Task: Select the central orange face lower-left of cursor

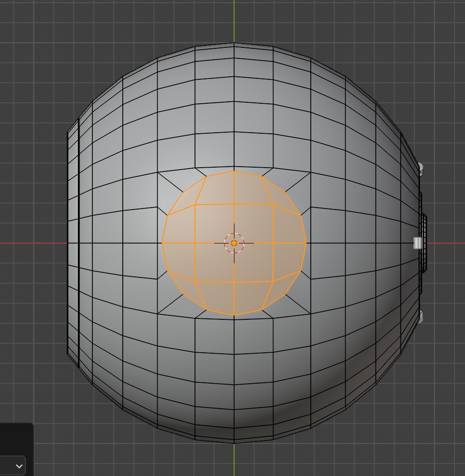Action: pyautogui.click(x=214, y=262)
